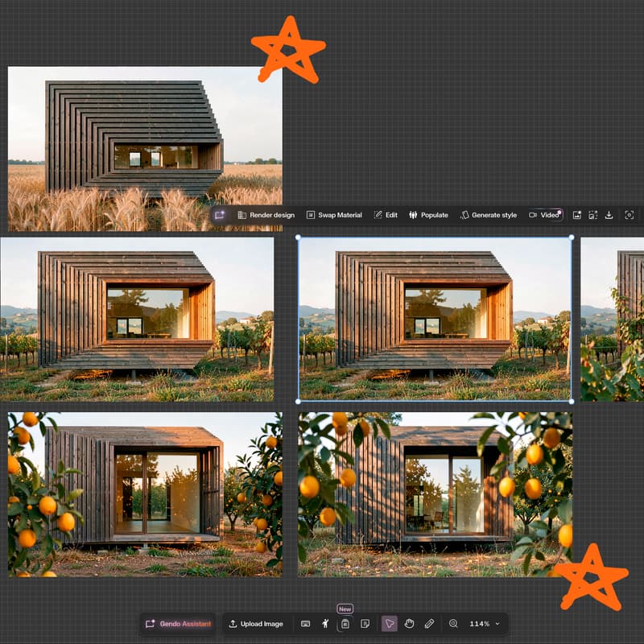Expand the 114% zoom dropdown
The image size is (644, 644).
[485, 623]
